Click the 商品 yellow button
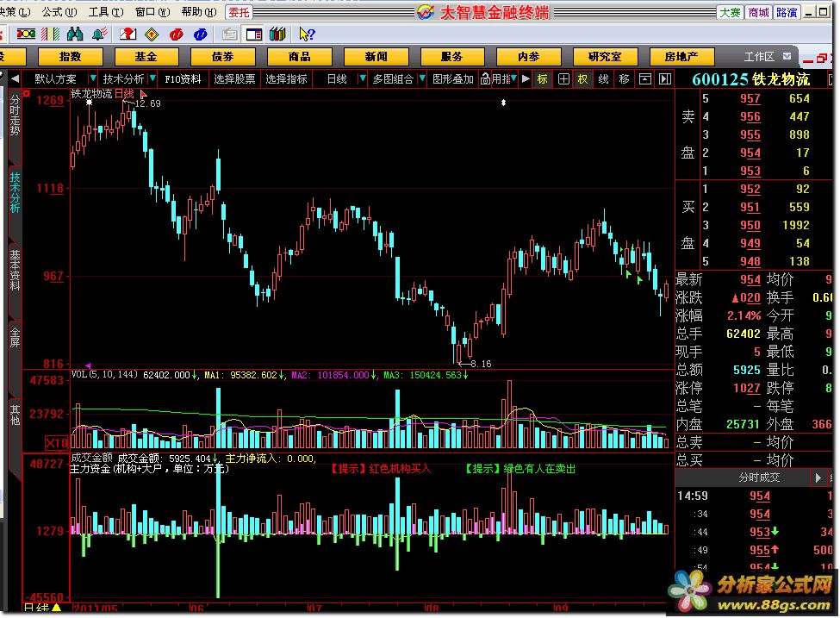Image resolution: width=840 pixels, height=618 pixels. pos(300,56)
